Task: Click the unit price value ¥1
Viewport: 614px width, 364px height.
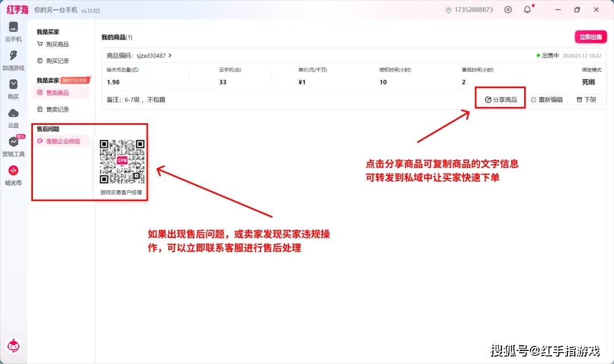Action: click(x=302, y=82)
